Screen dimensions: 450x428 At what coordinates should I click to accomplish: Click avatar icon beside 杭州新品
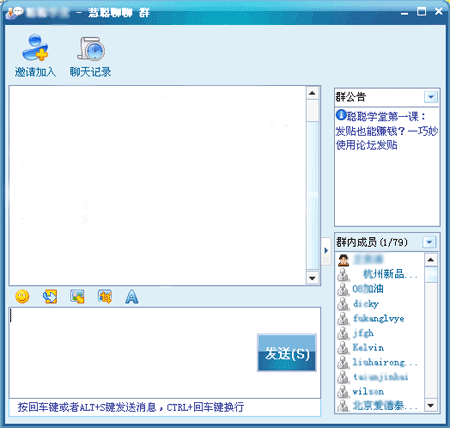coord(343,275)
